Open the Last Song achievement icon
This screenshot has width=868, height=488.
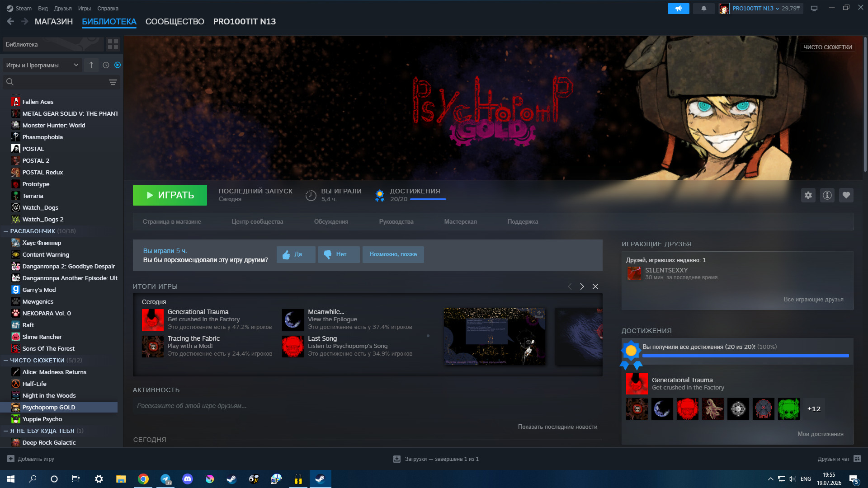293,347
